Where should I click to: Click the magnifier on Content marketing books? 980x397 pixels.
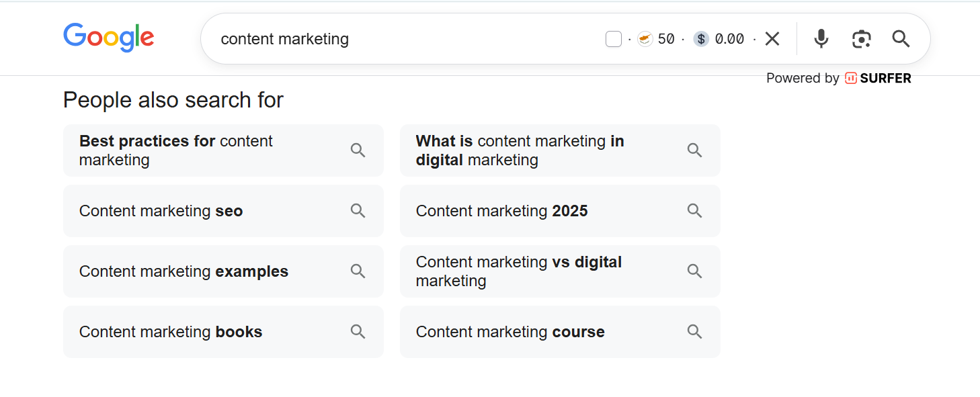pyautogui.click(x=358, y=331)
